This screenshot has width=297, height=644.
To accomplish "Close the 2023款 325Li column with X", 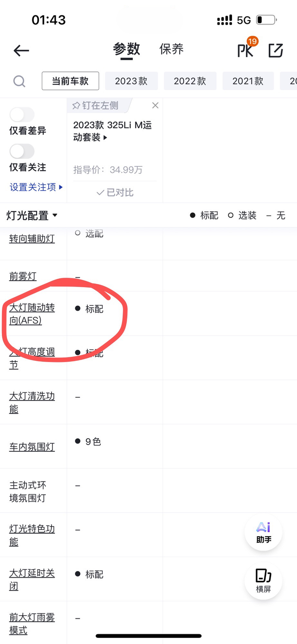I will 155,105.
